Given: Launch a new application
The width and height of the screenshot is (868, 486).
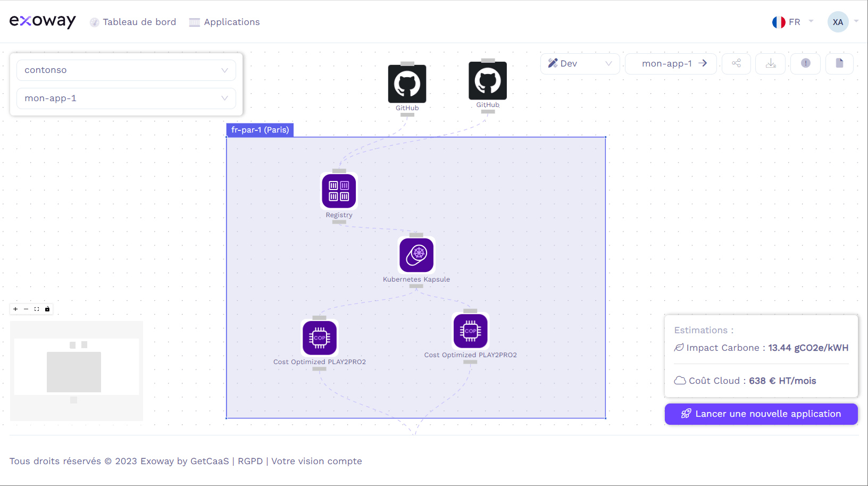Looking at the screenshot, I should (x=761, y=414).
